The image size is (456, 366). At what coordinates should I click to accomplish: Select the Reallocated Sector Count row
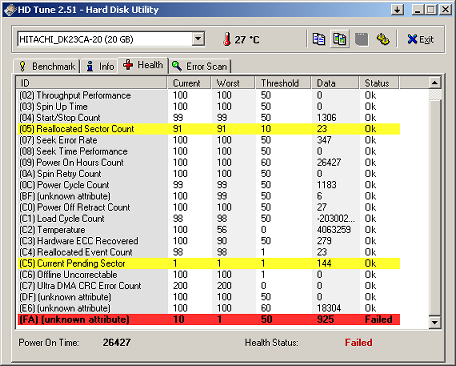[x=209, y=129]
